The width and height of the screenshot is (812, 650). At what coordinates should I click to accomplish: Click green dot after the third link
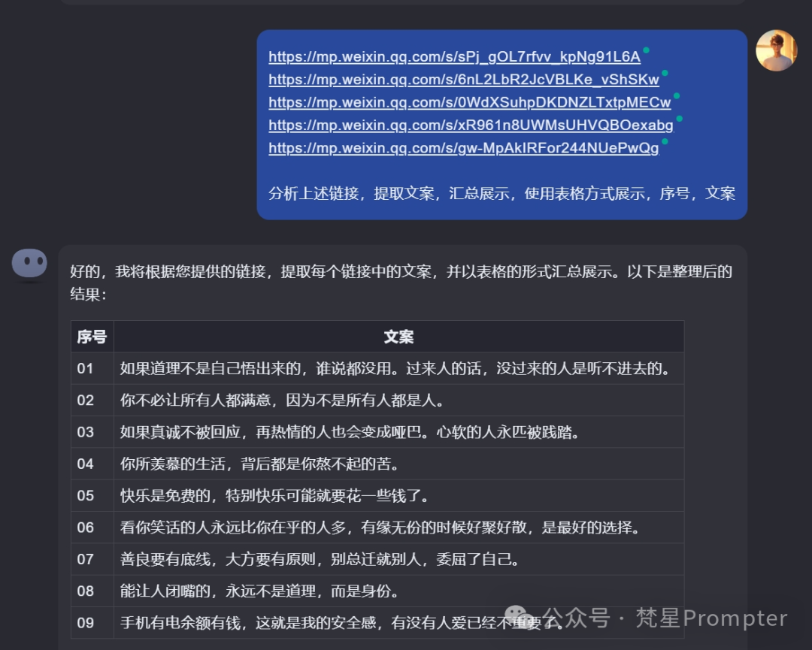(x=677, y=95)
